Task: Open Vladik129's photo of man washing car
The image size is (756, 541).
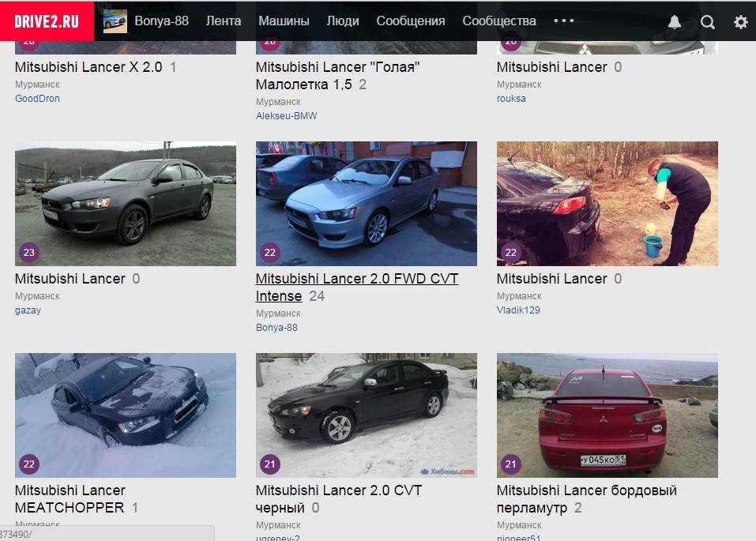Action: coord(607,204)
